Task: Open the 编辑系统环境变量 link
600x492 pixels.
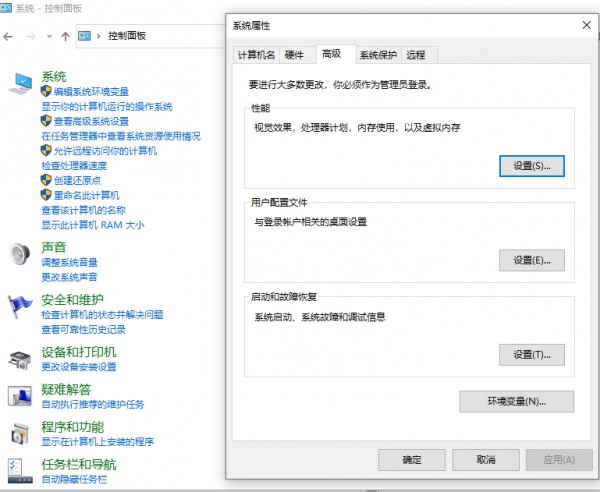Action: point(91,92)
